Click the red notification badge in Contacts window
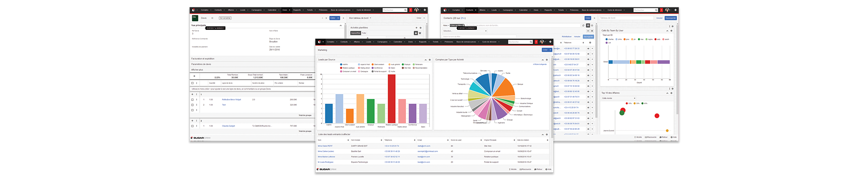Image resolution: width=868 pixels, height=181 pixels. click(661, 10)
